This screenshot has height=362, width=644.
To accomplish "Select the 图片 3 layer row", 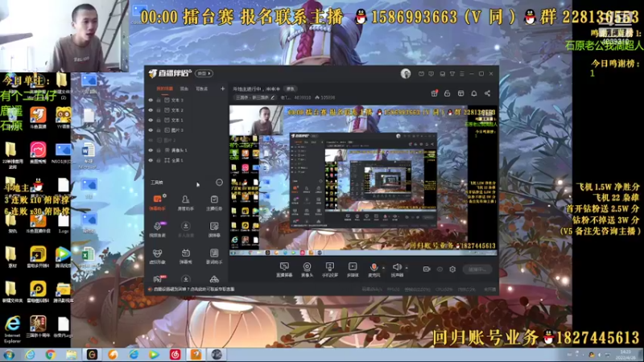I will [x=185, y=130].
